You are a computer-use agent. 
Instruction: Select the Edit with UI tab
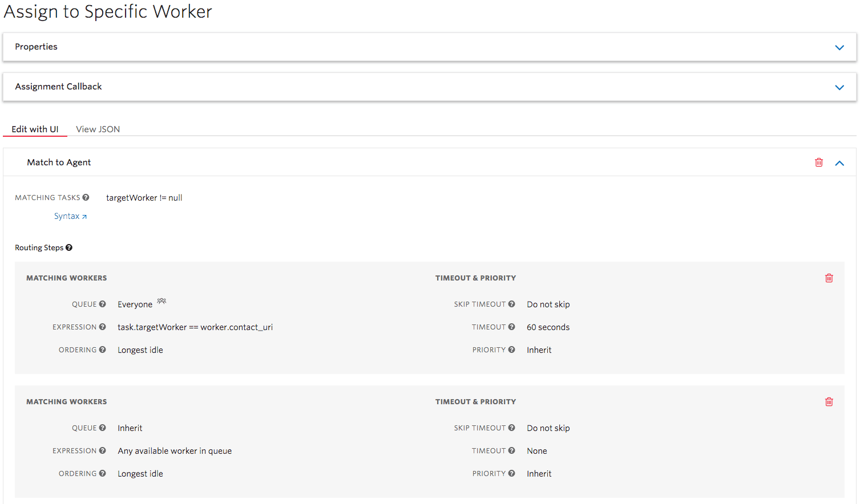35,129
